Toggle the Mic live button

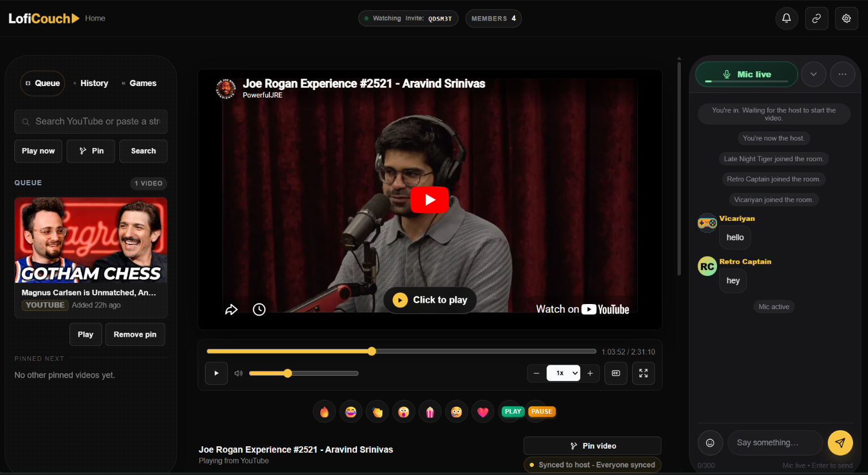coord(746,74)
